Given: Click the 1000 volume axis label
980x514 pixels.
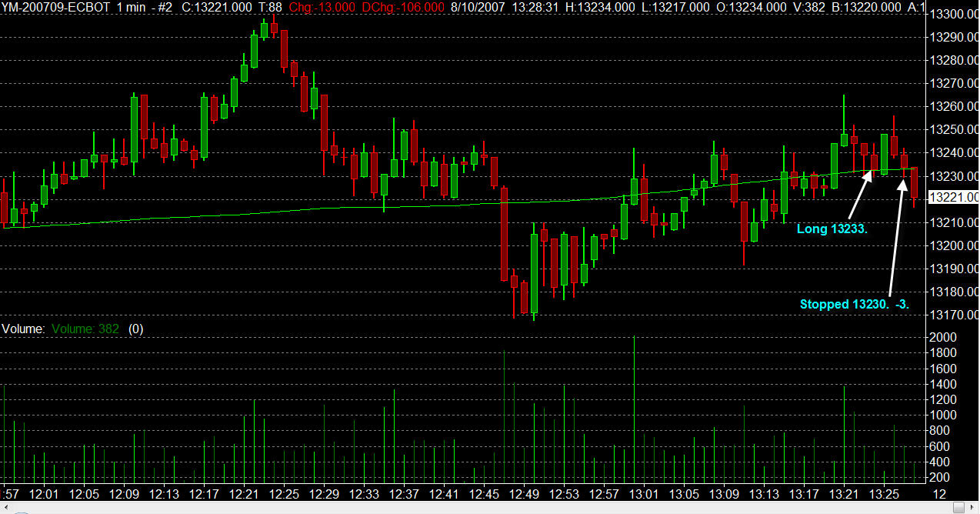Looking at the screenshot, I should (944, 415).
